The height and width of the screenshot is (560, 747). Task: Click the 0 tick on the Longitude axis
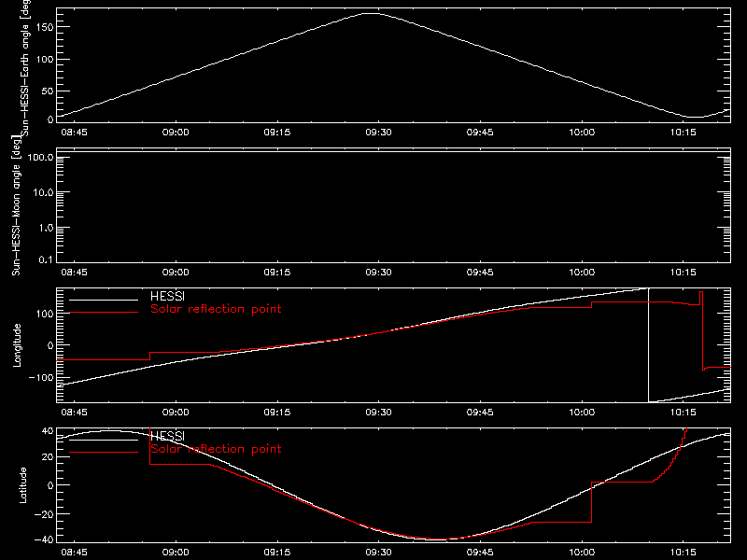50,345
